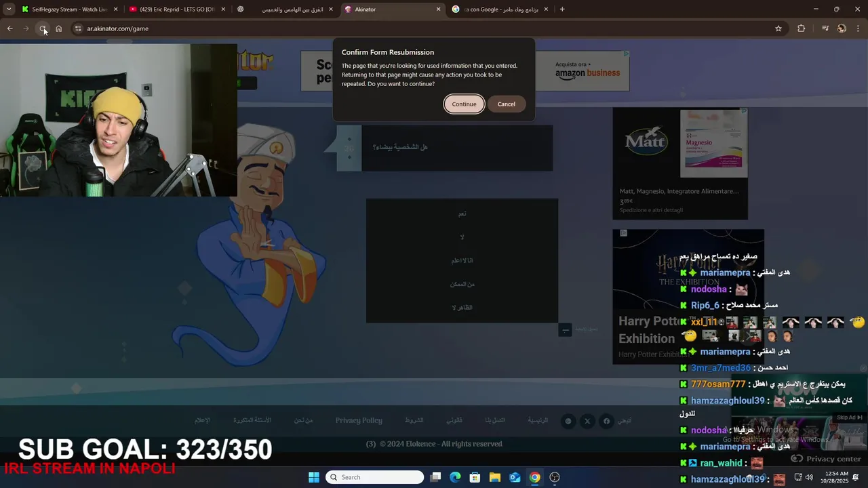Open the network icon in system tray
The image size is (868, 488).
[x=798, y=477]
